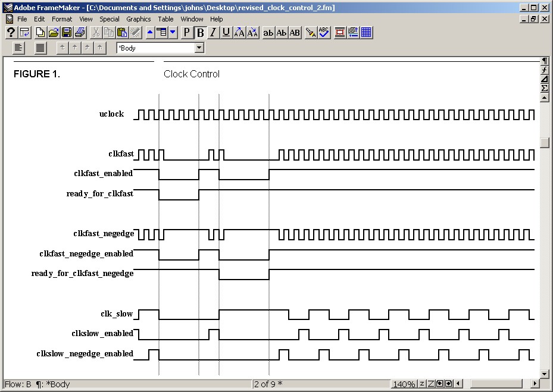Toggle bold formatting with the B button
The height and width of the screenshot is (392, 553).
tap(200, 33)
